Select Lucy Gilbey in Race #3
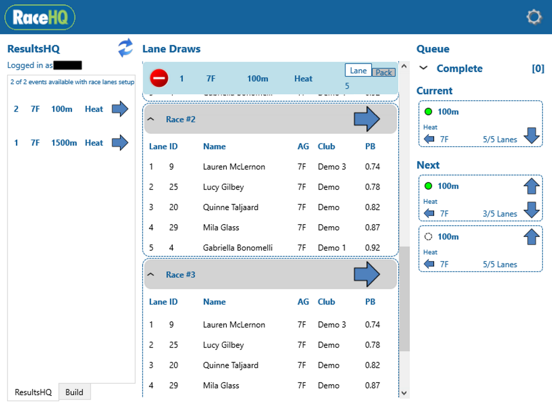The width and height of the screenshot is (552, 414). [x=223, y=345]
